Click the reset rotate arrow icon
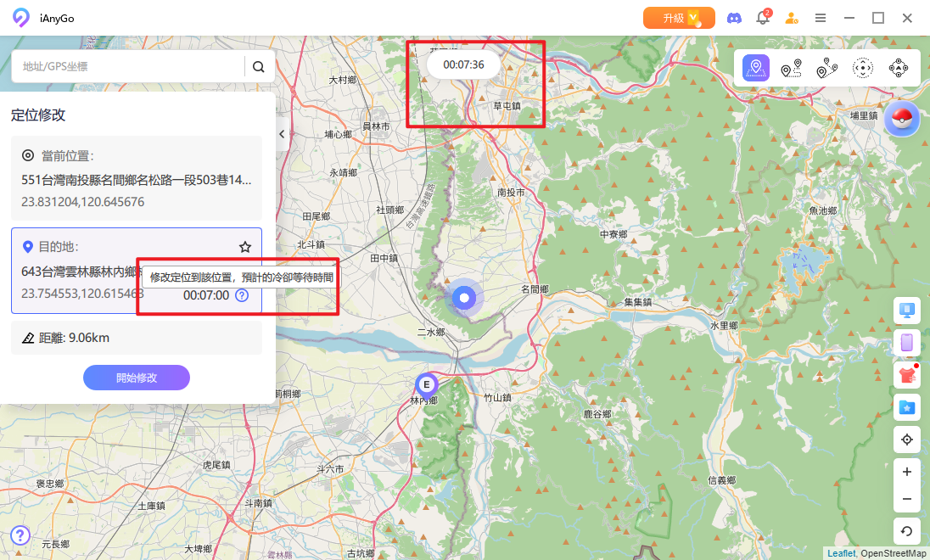The image size is (930, 560). coord(907,531)
